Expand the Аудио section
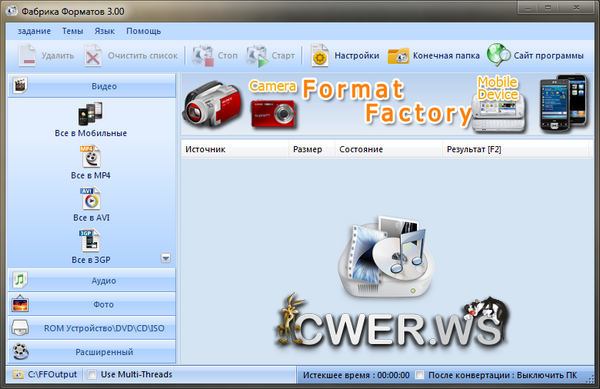Screen dimensions: 600x389 92,280
